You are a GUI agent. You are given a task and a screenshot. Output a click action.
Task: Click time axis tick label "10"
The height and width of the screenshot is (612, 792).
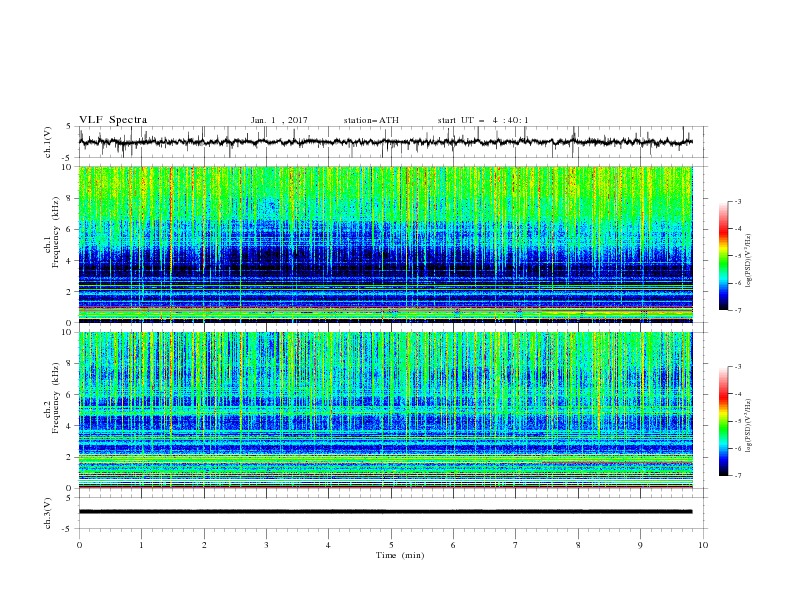coord(703,545)
